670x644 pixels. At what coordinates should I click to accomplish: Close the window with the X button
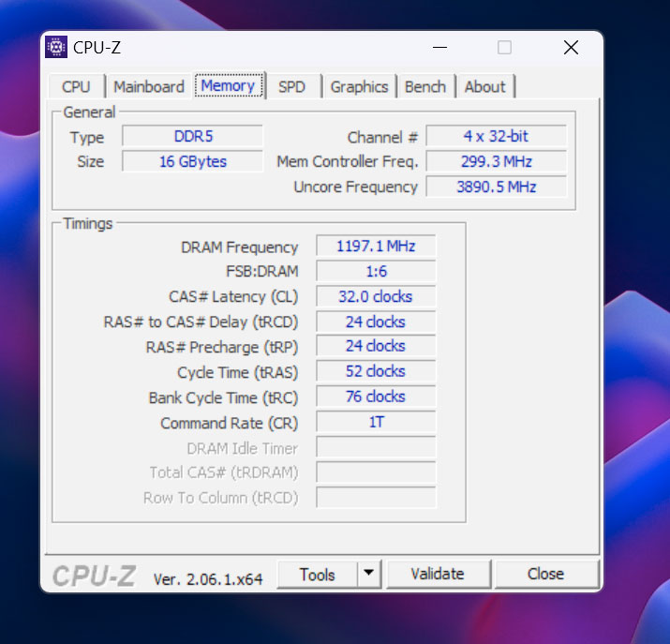[x=571, y=48]
